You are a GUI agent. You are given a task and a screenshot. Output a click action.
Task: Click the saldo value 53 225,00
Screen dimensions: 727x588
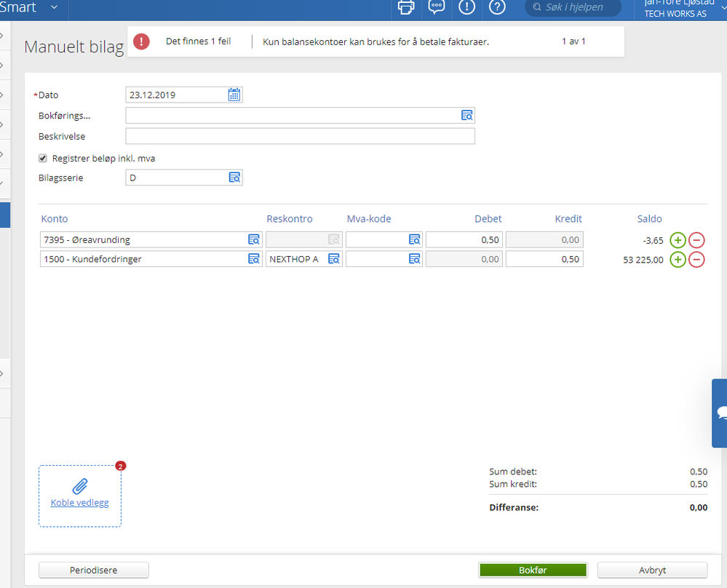click(x=643, y=260)
